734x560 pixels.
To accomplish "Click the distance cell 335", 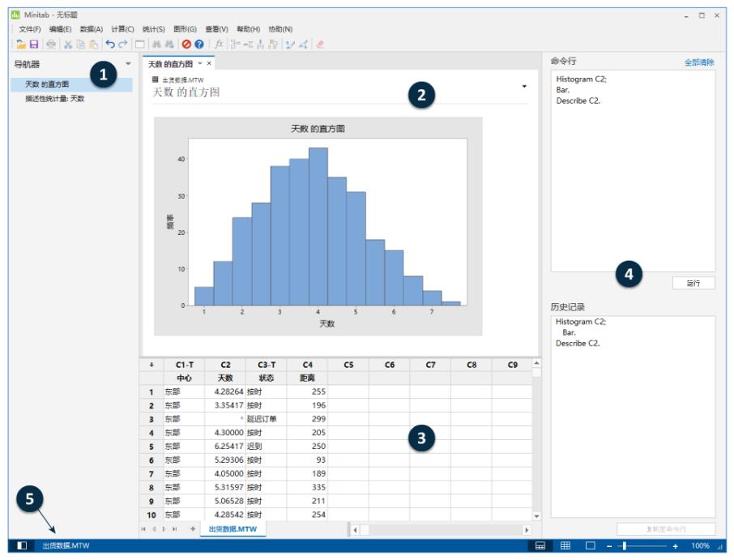I will tap(308, 487).
